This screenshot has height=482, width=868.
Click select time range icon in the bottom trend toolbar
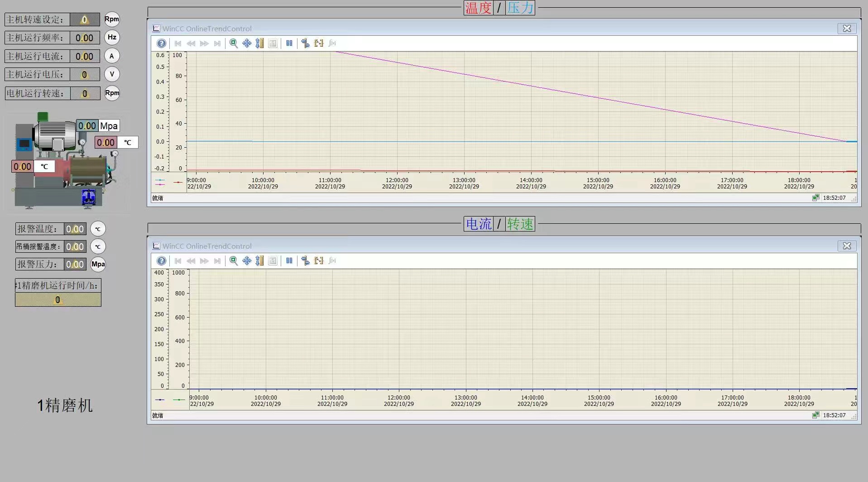319,261
